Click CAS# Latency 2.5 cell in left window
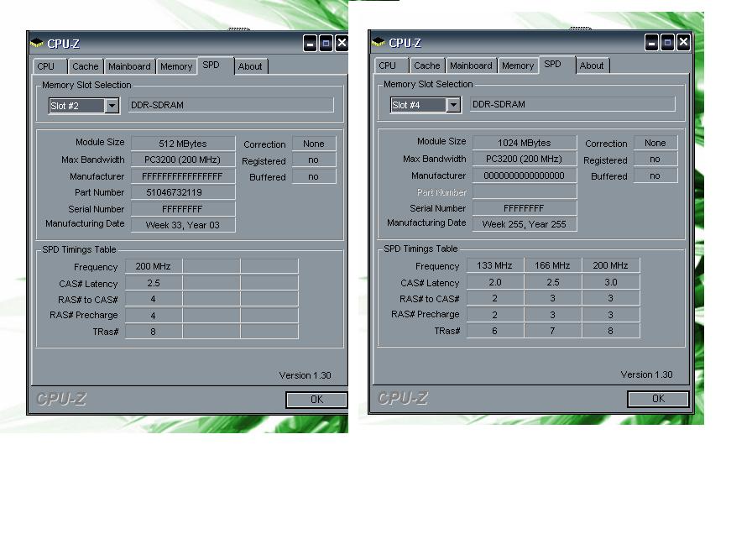Viewport: 752px width, 560px height. pos(153,283)
